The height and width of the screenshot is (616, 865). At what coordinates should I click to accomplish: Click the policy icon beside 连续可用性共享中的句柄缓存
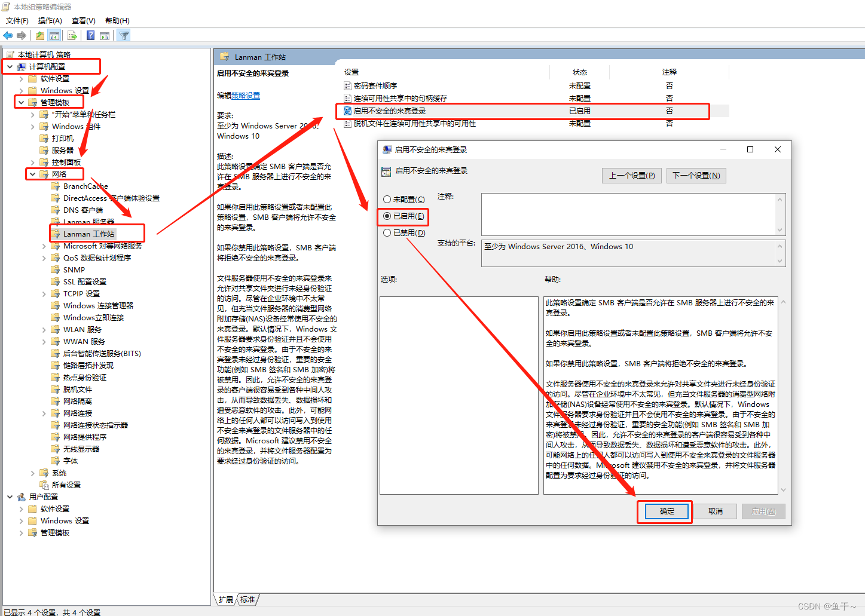[347, 98]
